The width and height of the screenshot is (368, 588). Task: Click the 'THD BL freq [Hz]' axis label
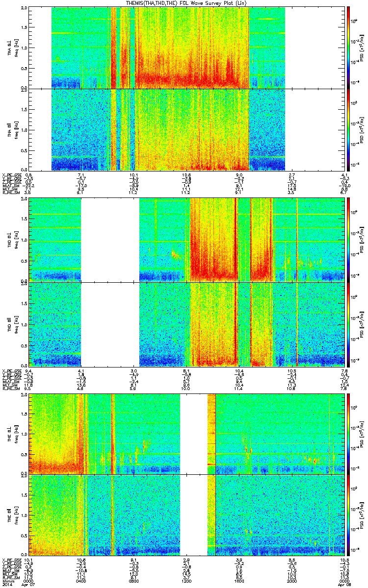(12, 240)
